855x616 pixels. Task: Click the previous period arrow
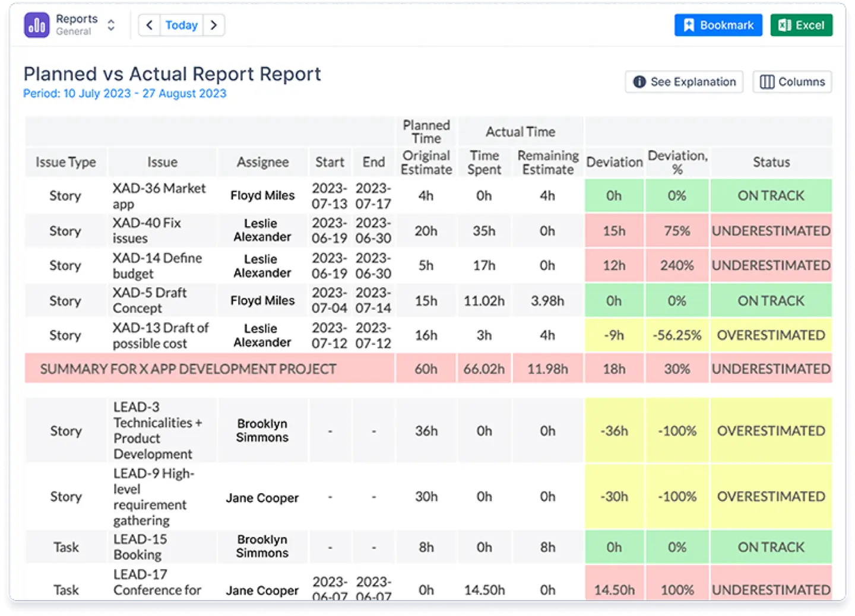pyautogui.click(x=148, y=25)
